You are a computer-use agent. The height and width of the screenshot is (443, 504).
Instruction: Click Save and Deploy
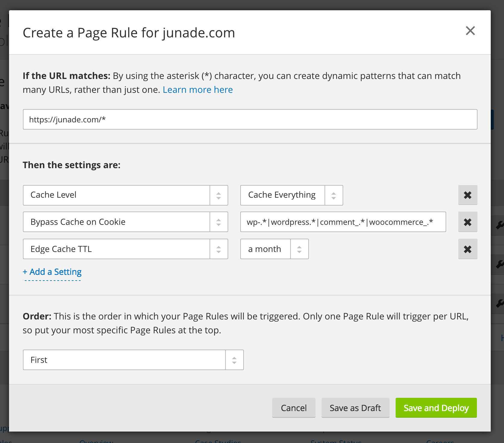click(x=436, y=408)
